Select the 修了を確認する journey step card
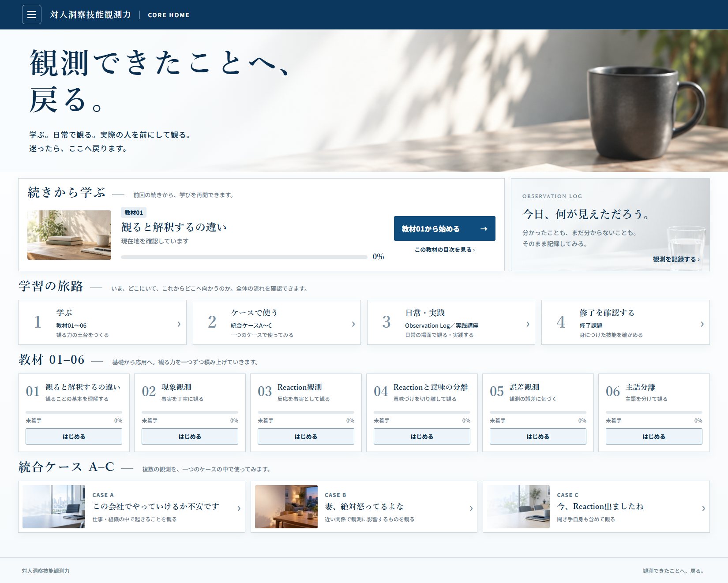The image size is (728, 583). 626,322
